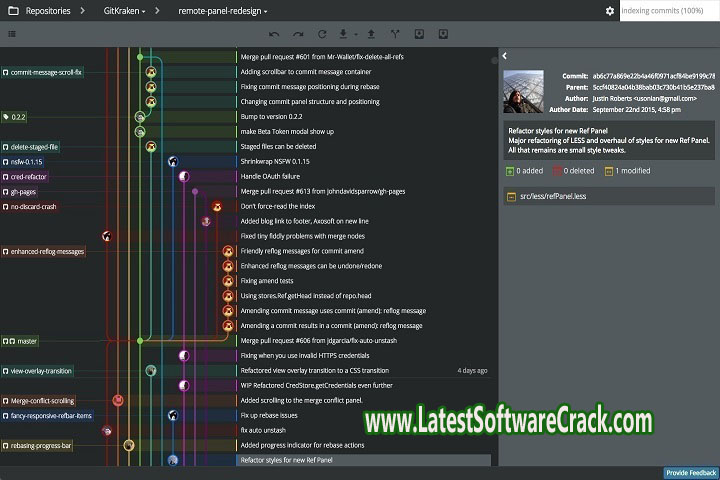Click the Undo icon in the toolbar
Screen dimensions: 720x480
click(274, 34)
